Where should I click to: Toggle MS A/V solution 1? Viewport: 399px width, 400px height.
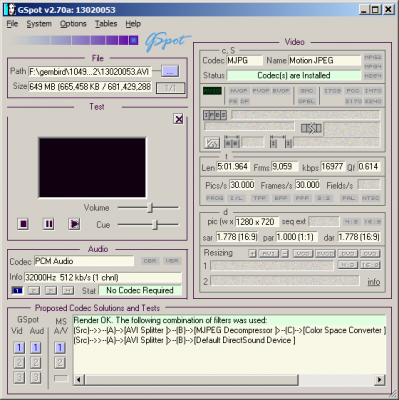point(60,348)
